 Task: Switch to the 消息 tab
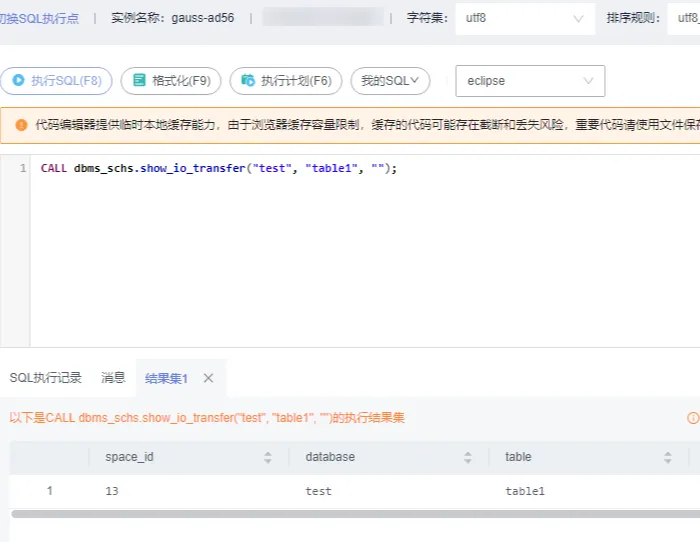coord(113,378)
